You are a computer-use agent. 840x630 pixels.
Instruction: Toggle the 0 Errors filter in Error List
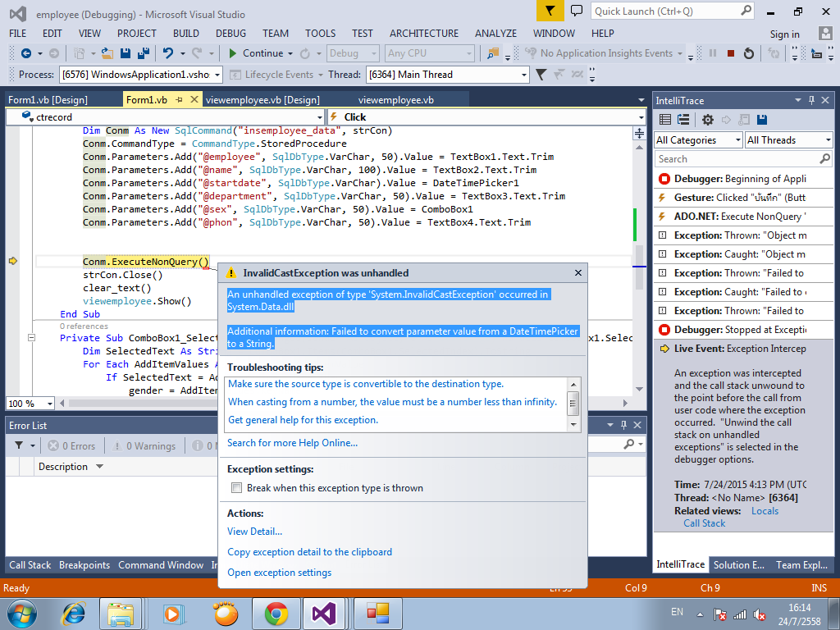pyautogui.click(x=71, y=446)
